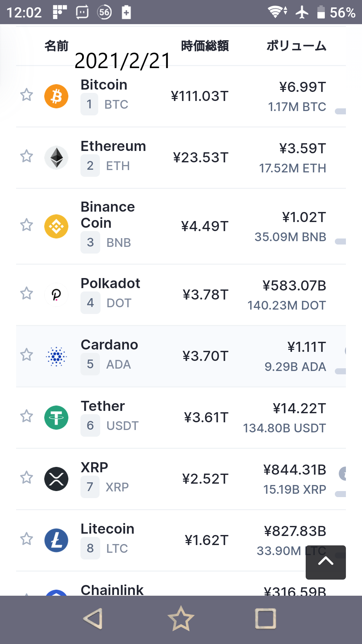Add Cardano to watchlist with star
This screenshot has height=644, width=362.
point(26,355)
